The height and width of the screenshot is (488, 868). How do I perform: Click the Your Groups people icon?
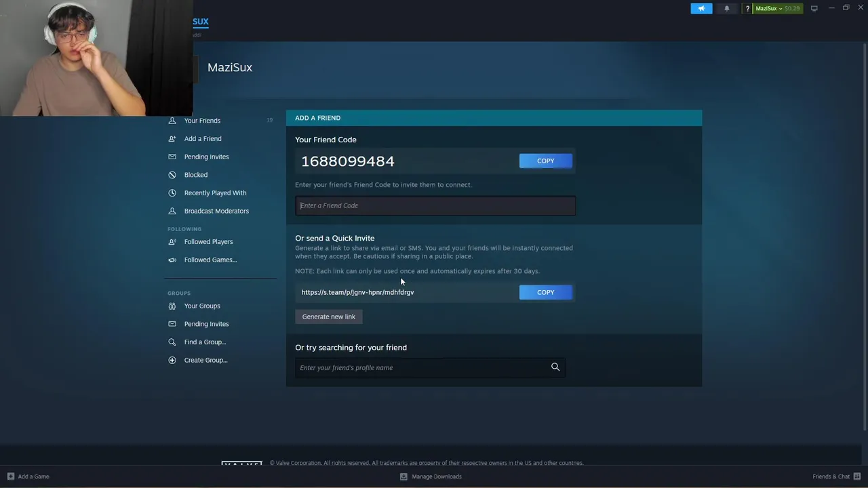tap(172, 306)
